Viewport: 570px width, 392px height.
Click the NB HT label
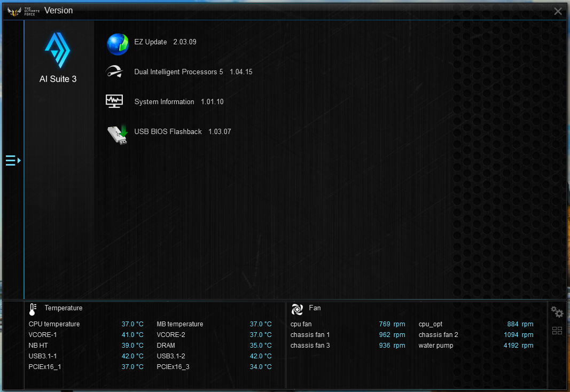(x=38, y=345)
